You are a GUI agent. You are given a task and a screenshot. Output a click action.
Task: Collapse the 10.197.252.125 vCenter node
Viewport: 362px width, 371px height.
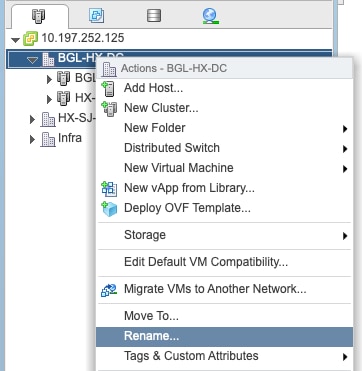[15, 40]
